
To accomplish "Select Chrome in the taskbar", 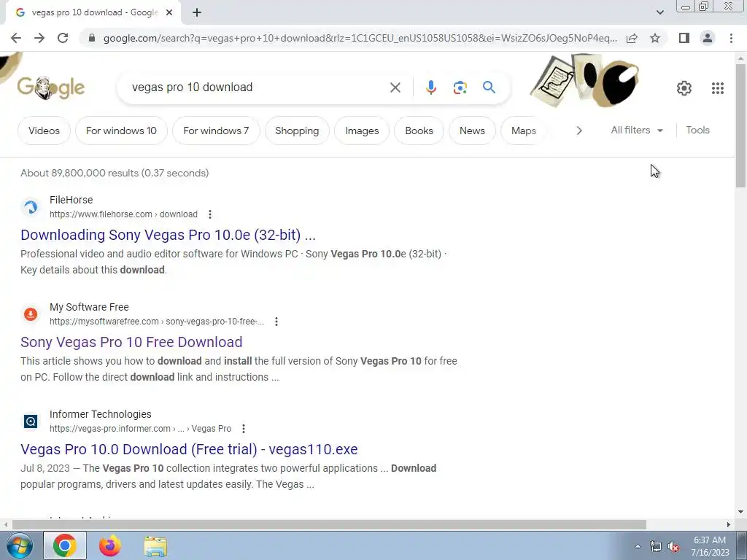I will 65,545.
